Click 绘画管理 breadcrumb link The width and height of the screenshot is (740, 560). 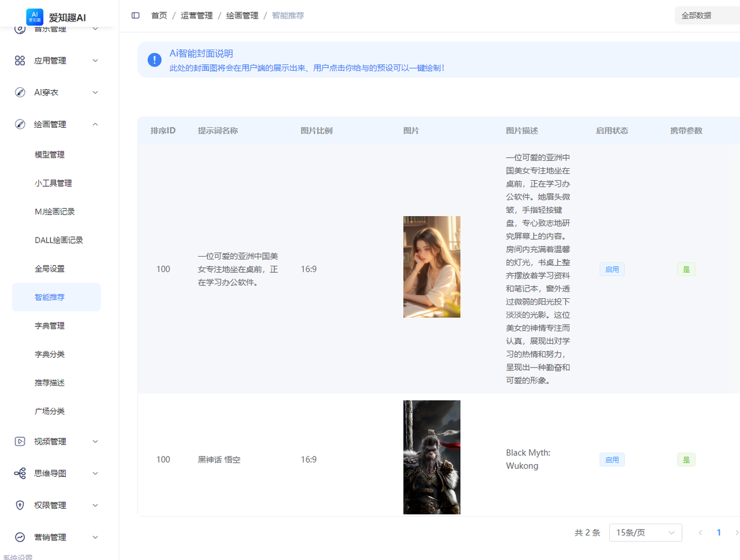point(242,16)
